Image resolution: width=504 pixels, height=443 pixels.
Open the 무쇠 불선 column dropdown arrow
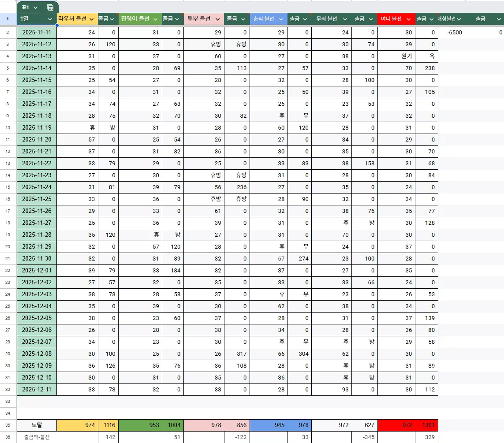345,19
